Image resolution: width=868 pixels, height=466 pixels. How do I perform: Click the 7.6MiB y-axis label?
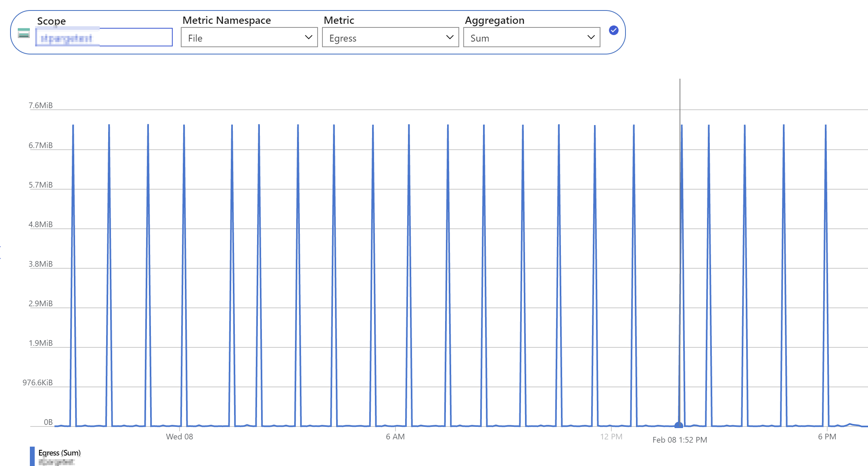point(41,105)
